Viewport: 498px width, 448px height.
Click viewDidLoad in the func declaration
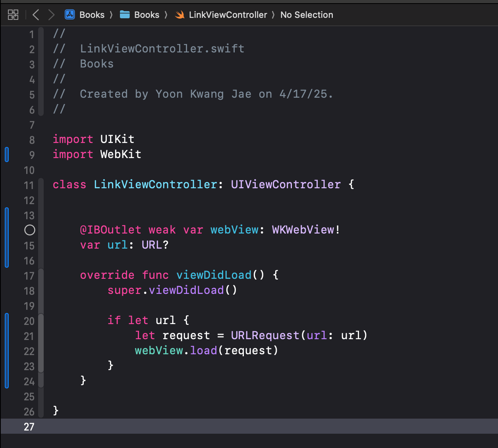[214, 275]
